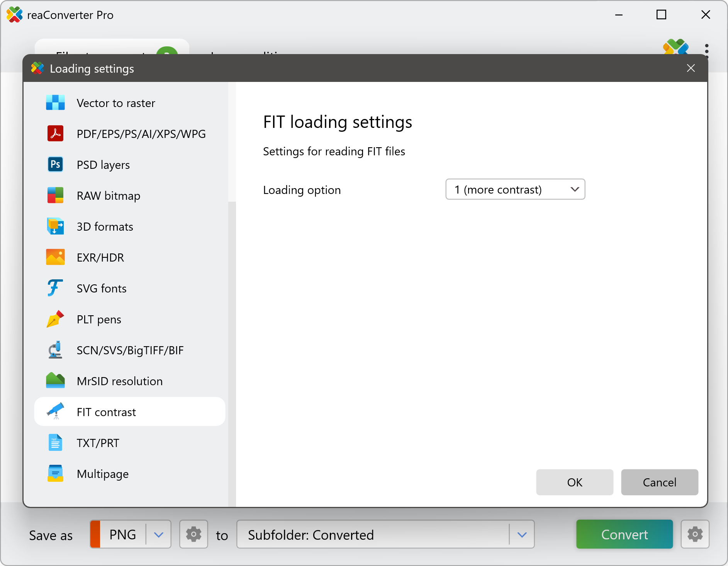Cancel the Loading settings dialog
The height and width of the screenshot is (566, 728).
coord(659,482)
